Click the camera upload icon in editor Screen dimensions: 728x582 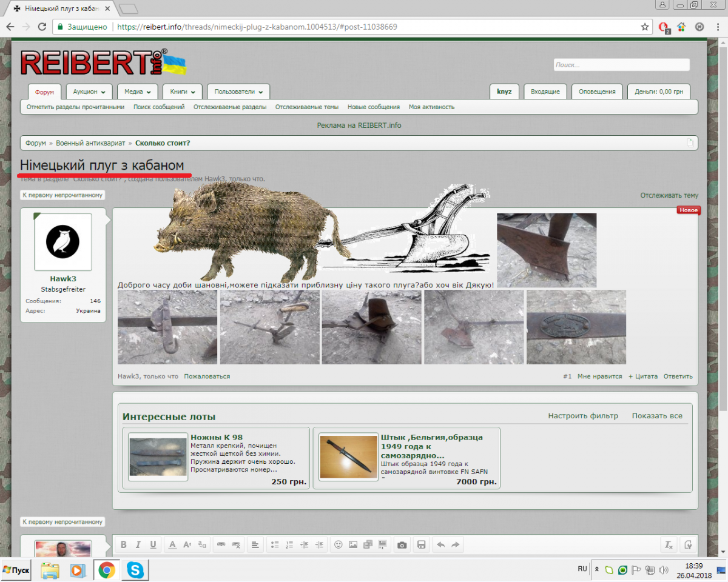pos(402,544)
